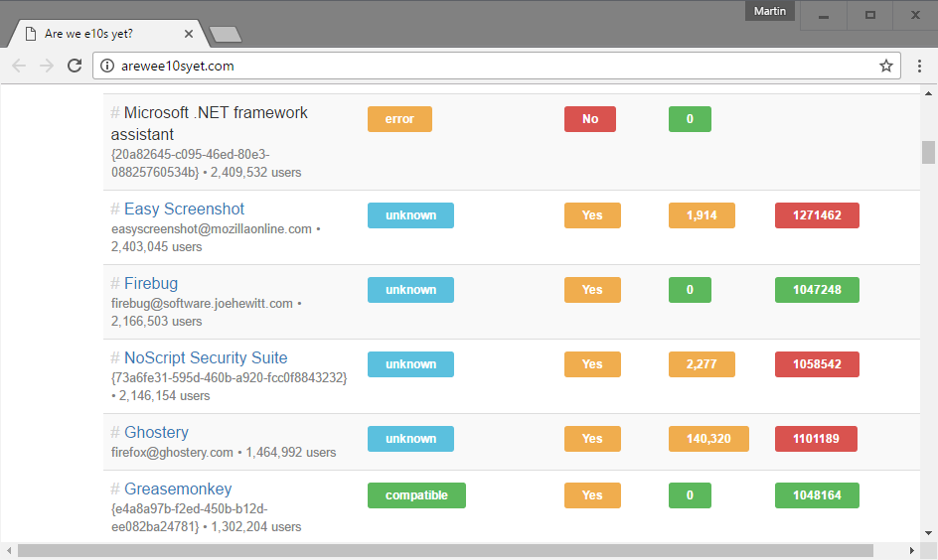Screen dimensions: 938x560
Task: Click the red 'No' badge
Action: coord(590,119)
